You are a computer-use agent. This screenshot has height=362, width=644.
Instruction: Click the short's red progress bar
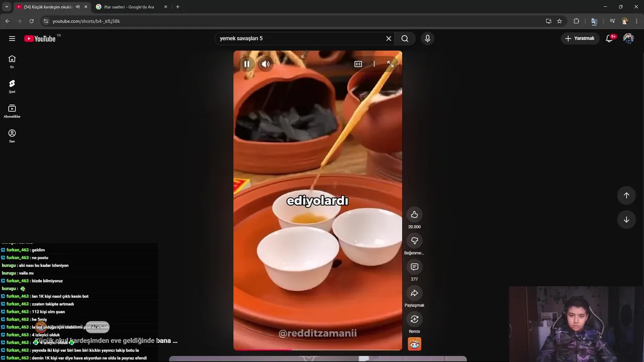318,349
